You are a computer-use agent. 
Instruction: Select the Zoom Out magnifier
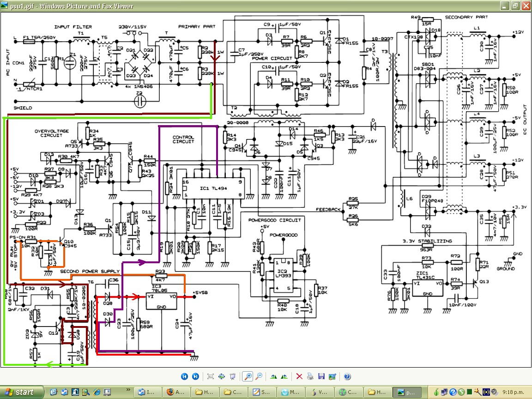(259, 376)
